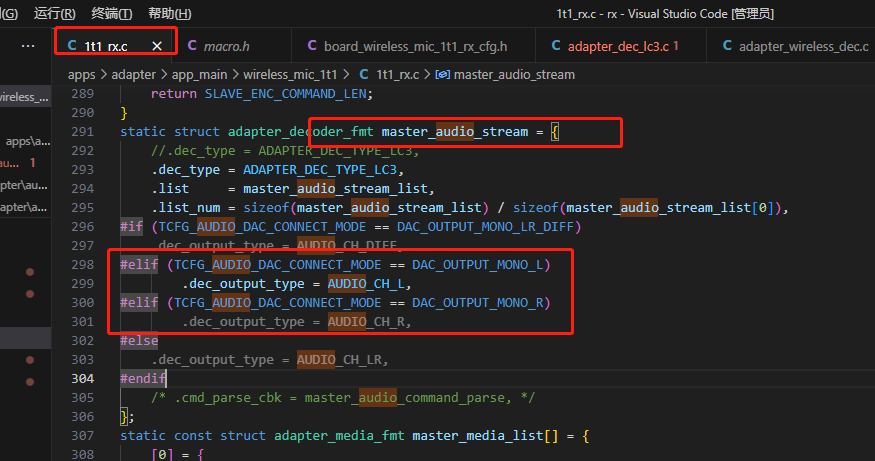This screenshot has height=461, width=875.
Task: Open the 帮助(H) menu
Action: (170, 13)
